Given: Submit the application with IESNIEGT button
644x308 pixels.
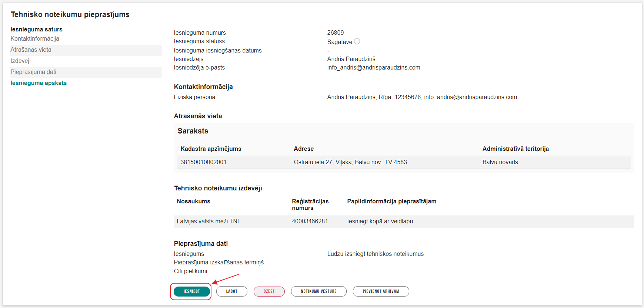Looking at the screenshot, I should tap(191, 291).
